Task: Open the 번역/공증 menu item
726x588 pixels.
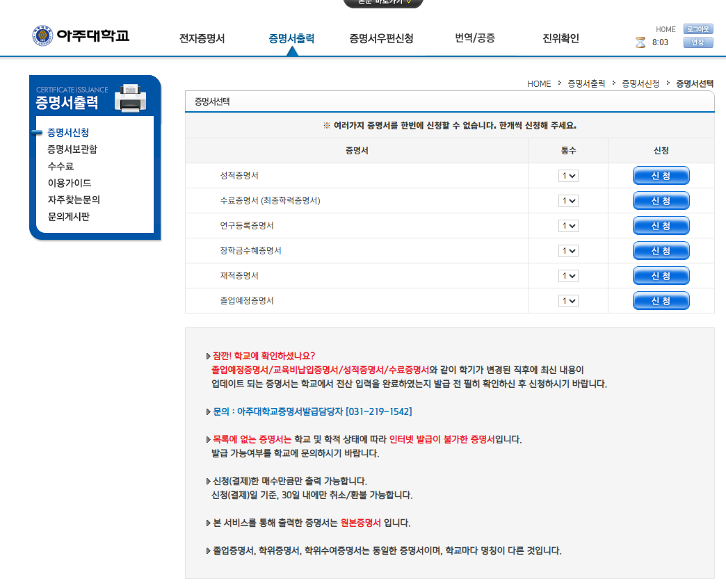Action: coord(475,38)
